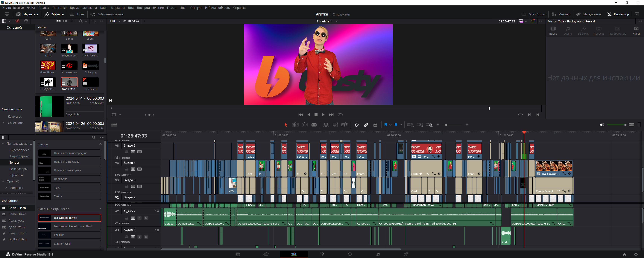Toggle Linked selection chain icon
644x258 pixels.
point(366,125)
